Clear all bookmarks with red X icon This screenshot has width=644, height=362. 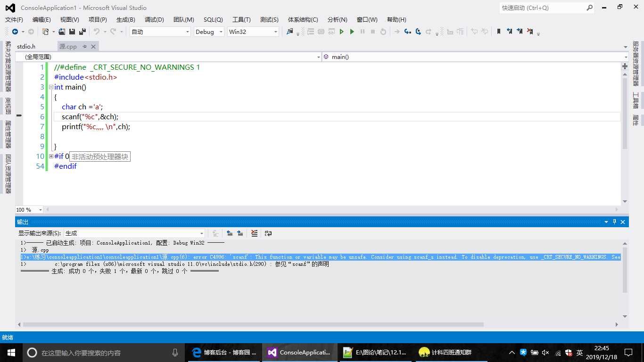530,32
